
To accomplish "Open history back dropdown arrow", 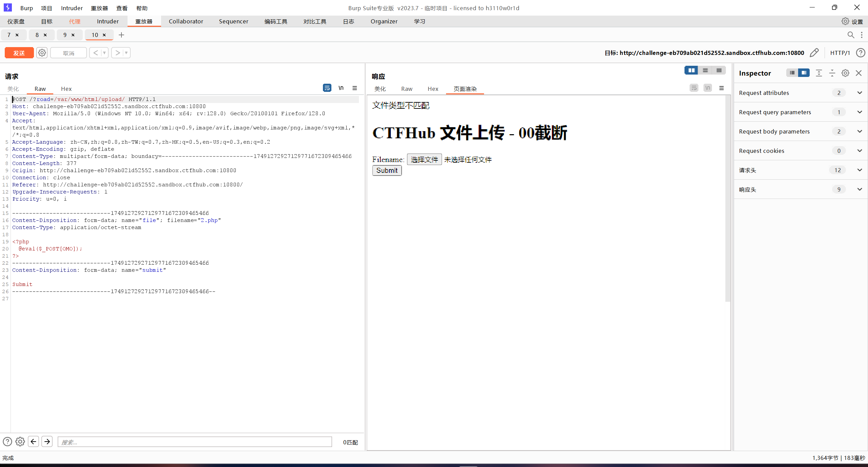I will tap(104, 53).
